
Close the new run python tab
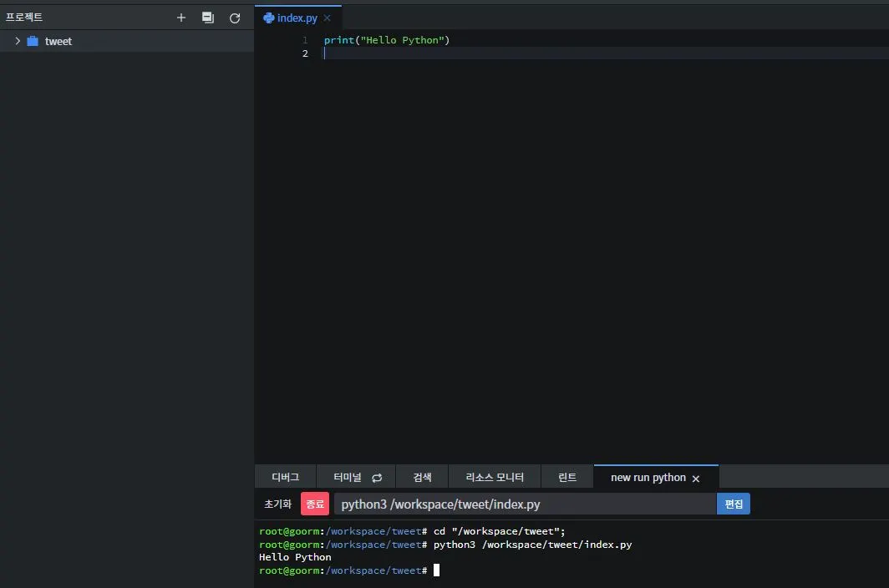[x=696, y=479]
